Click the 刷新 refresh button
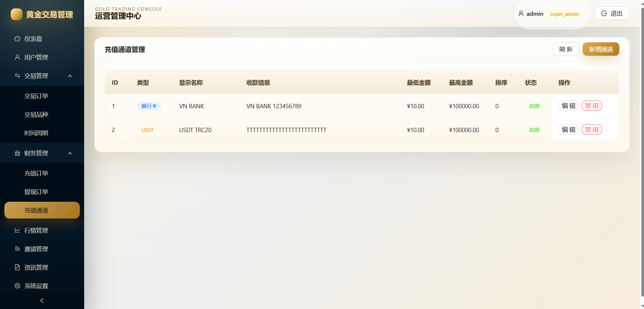This screenshot has height=309, width=644. (566, 49)
